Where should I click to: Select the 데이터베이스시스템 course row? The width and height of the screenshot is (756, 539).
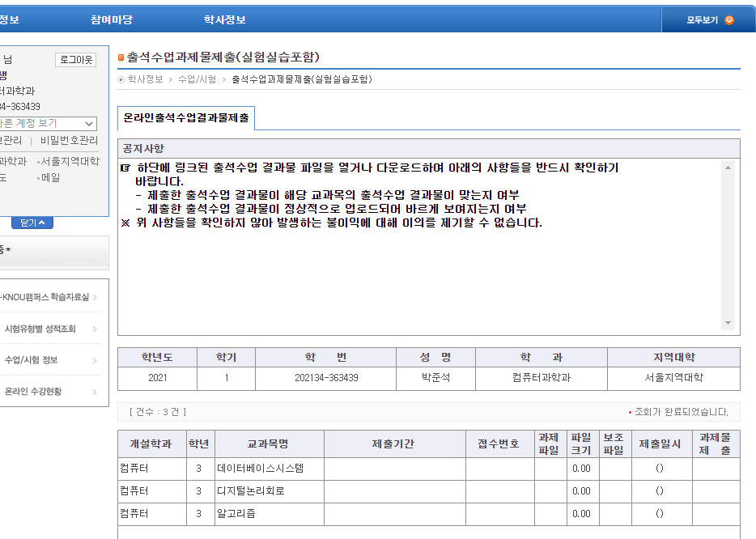[261, 469]
